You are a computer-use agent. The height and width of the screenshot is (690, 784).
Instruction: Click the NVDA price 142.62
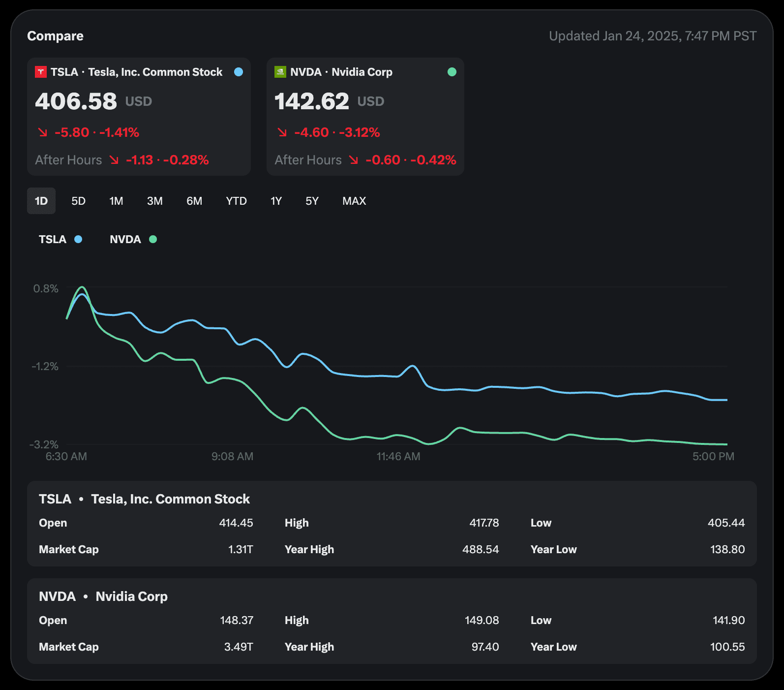point(312,101)
